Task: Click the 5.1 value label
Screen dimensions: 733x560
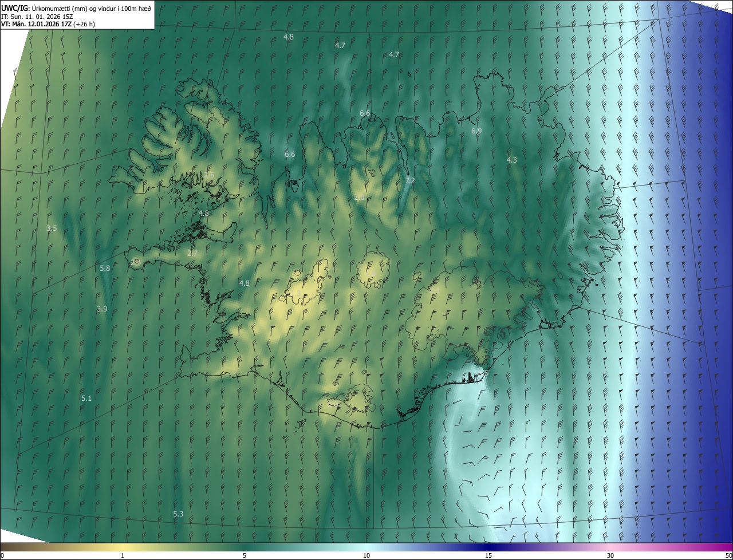Action: [86, 398]
